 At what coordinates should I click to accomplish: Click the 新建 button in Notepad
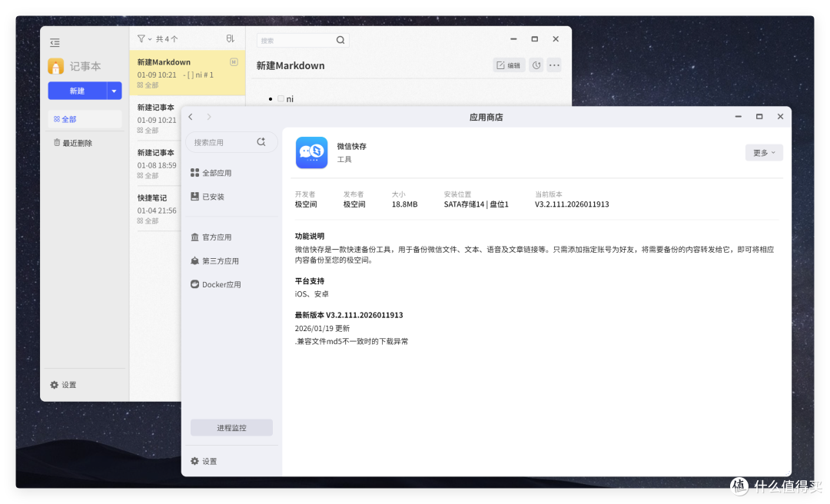[x=78, y=91]
